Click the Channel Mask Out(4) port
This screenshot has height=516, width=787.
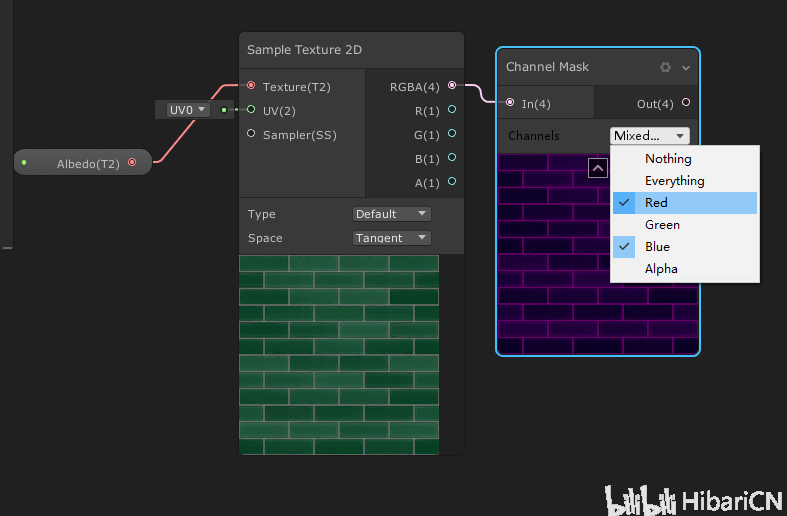click(686, 102)
